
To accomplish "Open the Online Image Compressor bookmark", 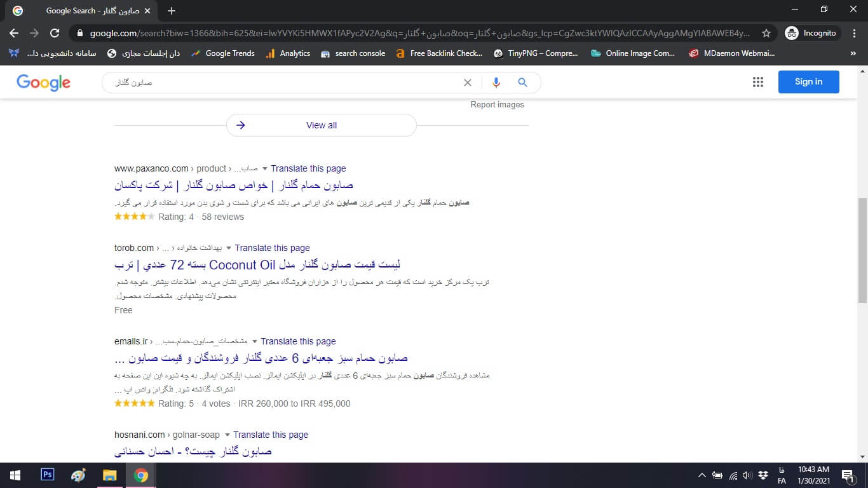I will 633,53.
